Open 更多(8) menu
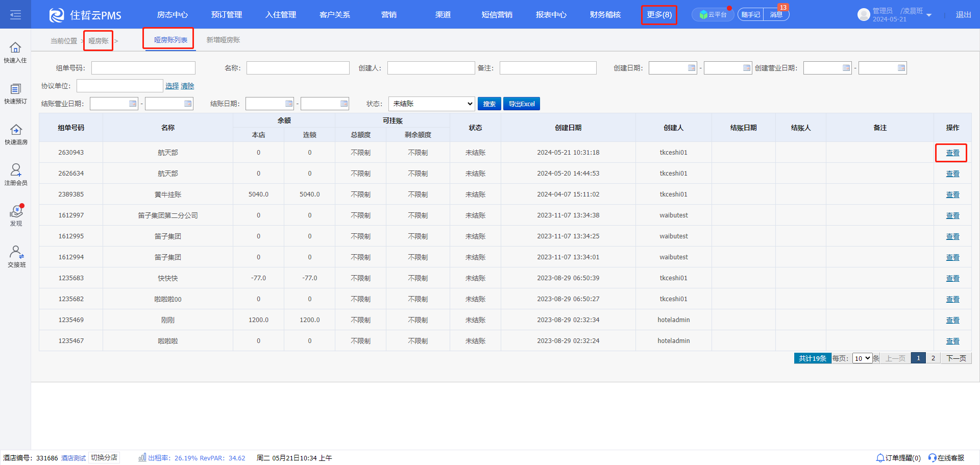 [659, 15]
